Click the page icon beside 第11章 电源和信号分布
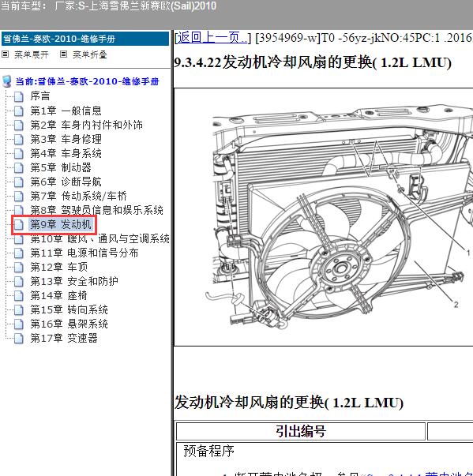 click(19, 253)
